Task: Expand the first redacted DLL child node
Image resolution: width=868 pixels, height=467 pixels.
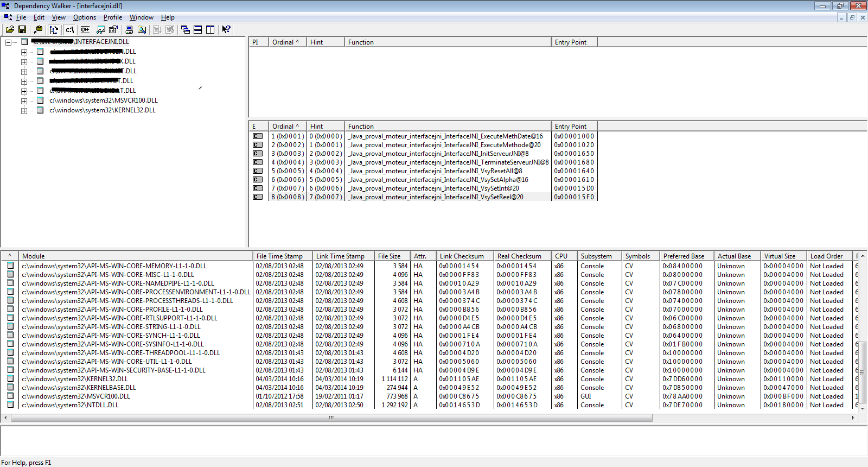Action: tap(24, 52)
